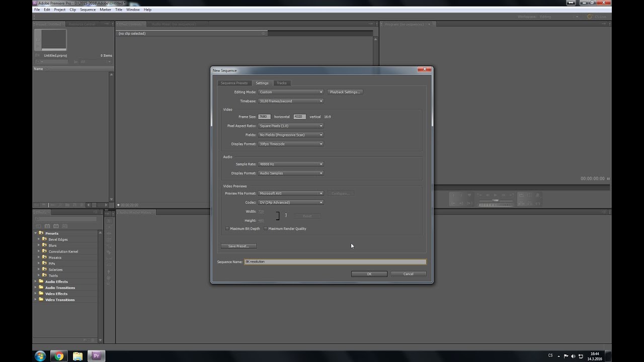Click the Name column header
The width and height of the screenshot is (644, 362).
coord(39,69)
